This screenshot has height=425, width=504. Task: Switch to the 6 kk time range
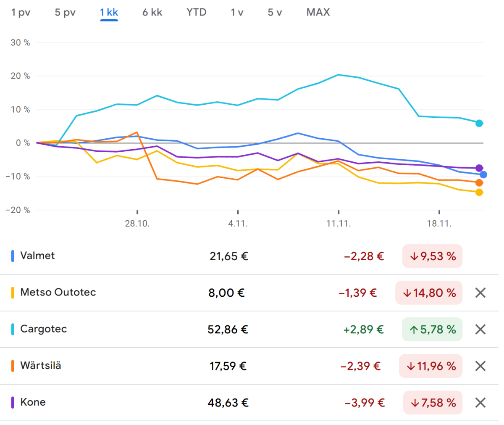click(x=152, y=13)
